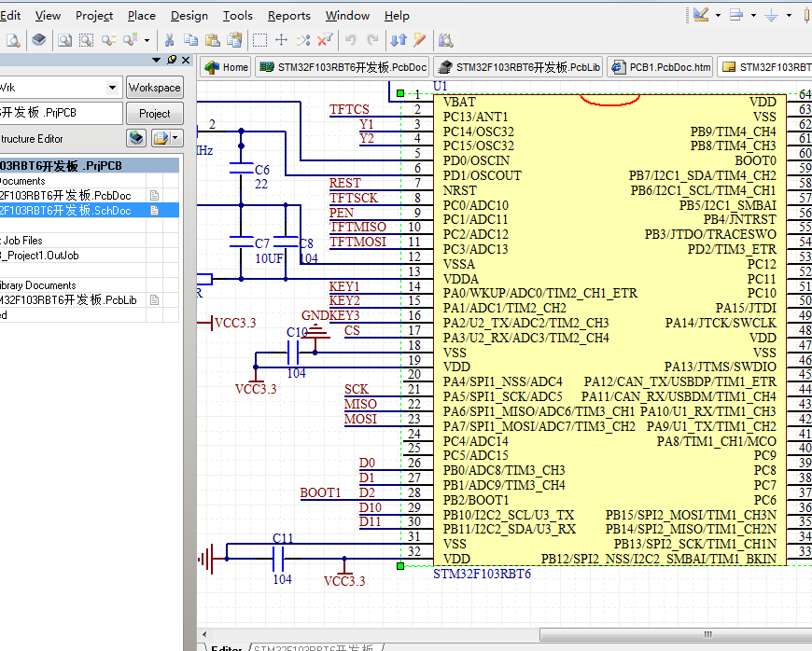Expand the Alignment Tools dropdown arrow
Image resolution: width=812 pixels, height=651 pixels.
[x=753, y=16]
